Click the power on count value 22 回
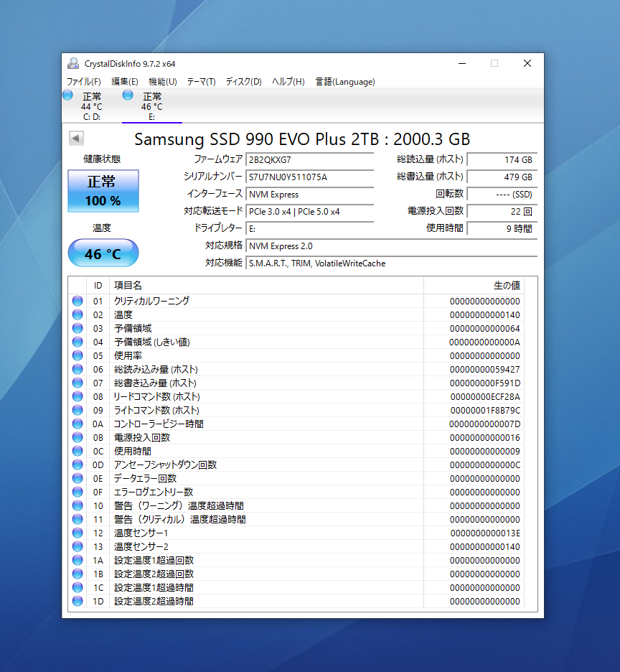The width and height of the screenshot is (620, 672). click(502, 211)
